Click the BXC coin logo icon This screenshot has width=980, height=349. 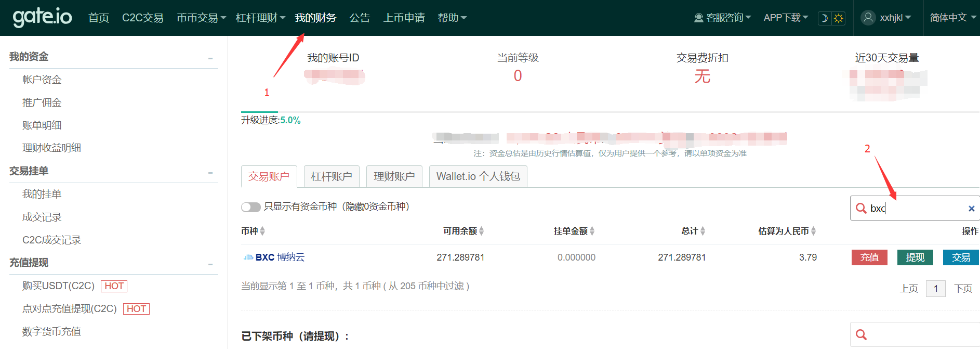coord(248,257)
